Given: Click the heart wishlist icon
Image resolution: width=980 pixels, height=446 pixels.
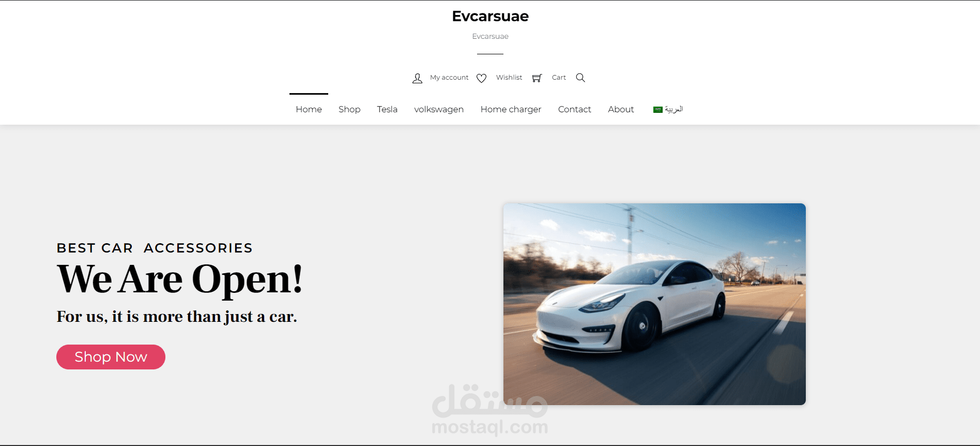Looking at the screenshot, I should tap(481, 78).
